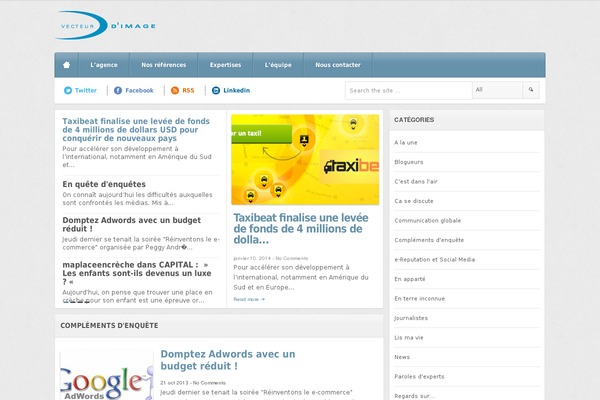The width and height of the screenshot is (600, 400).
Task: Open the Nos références menu item
Action: [x=163, y=65]
